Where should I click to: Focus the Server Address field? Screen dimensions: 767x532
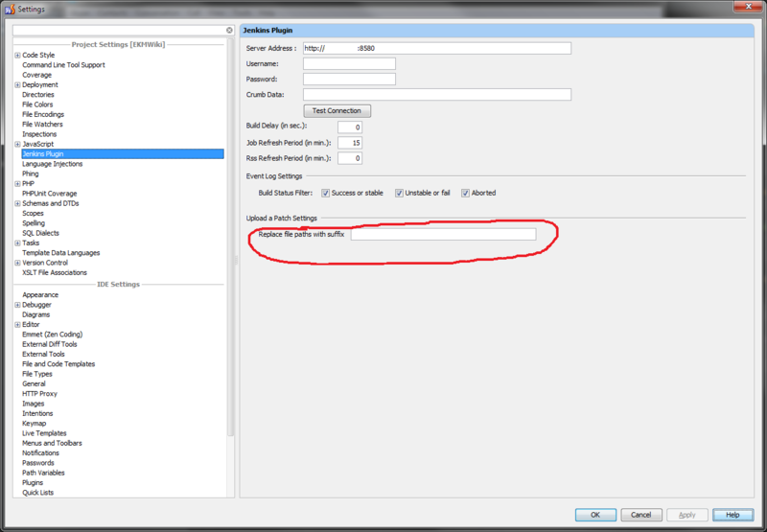[437, 49]
